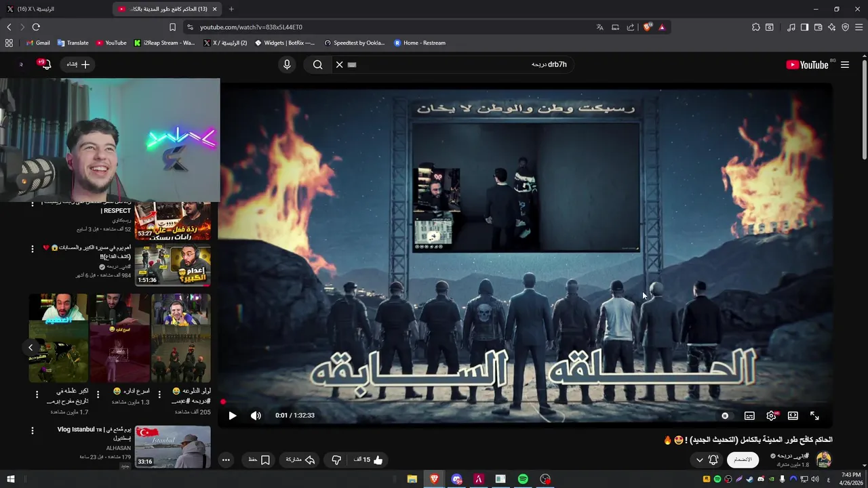Open File Explorer from taskbar
Screen dimensions: 868x488
412,479
